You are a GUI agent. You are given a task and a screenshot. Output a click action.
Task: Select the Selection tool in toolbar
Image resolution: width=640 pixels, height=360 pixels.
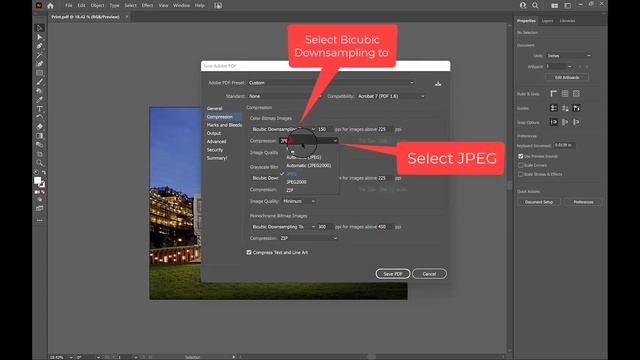point(40,28)
